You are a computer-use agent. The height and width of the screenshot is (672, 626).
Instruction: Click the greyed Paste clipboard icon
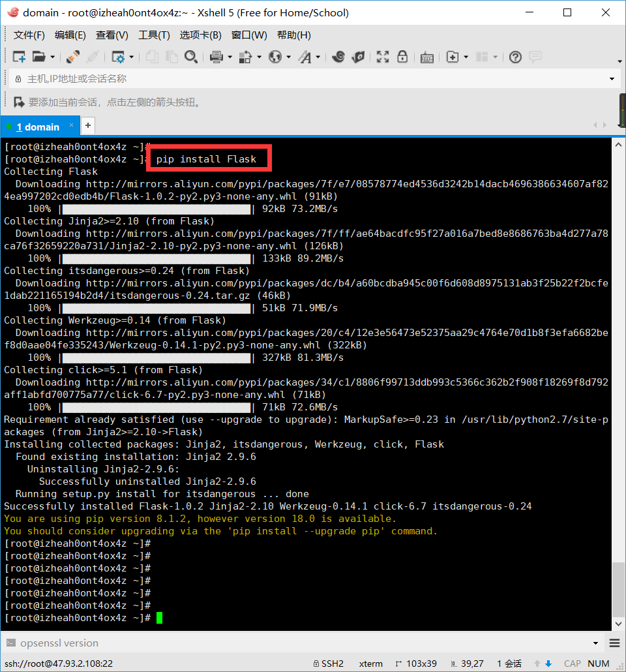click(171, 57)
